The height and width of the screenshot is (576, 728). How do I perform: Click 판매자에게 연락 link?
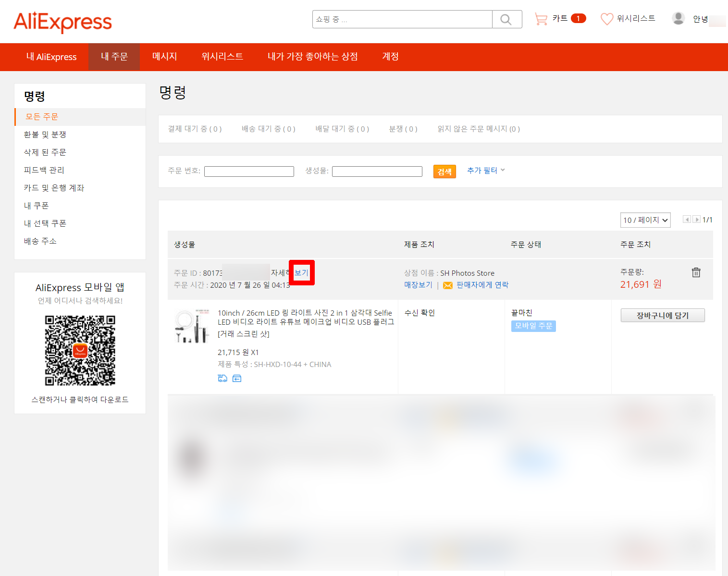coord(482,285)
